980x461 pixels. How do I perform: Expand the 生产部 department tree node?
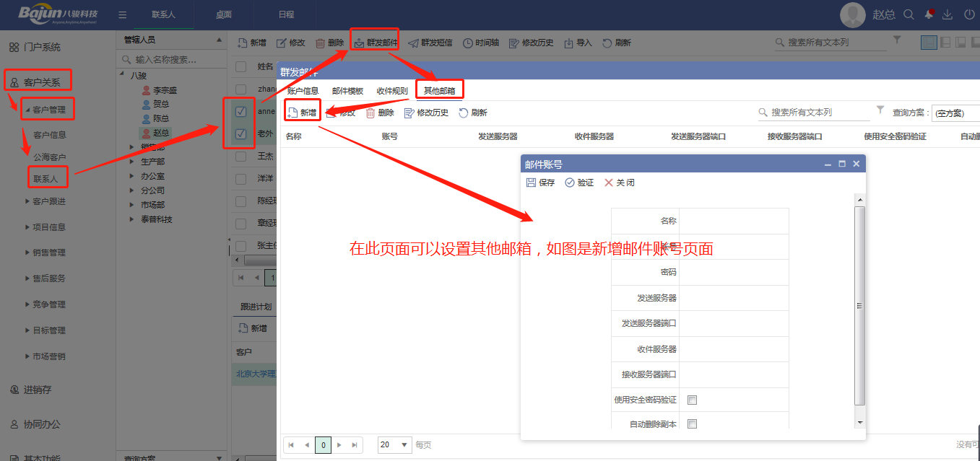(132, 162)
